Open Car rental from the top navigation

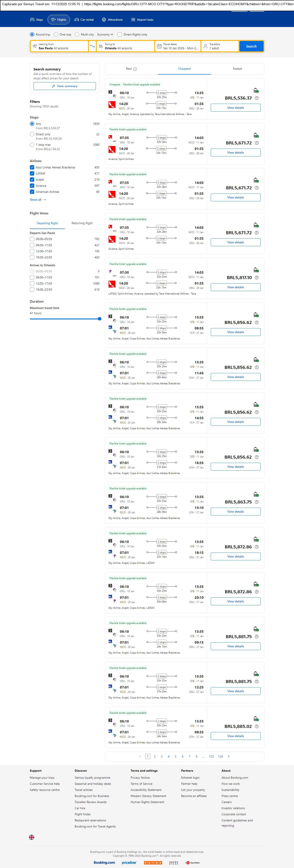[x=84, y=20]
